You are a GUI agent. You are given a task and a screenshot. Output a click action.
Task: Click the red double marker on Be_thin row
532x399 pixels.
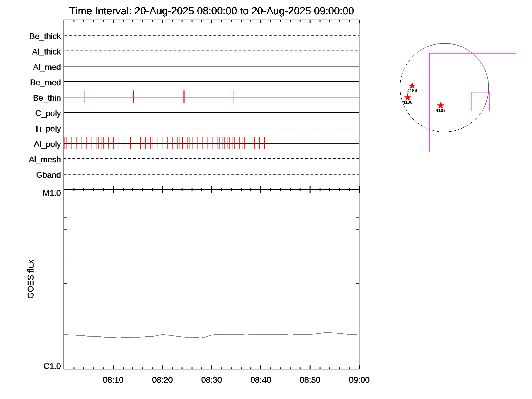184,97
